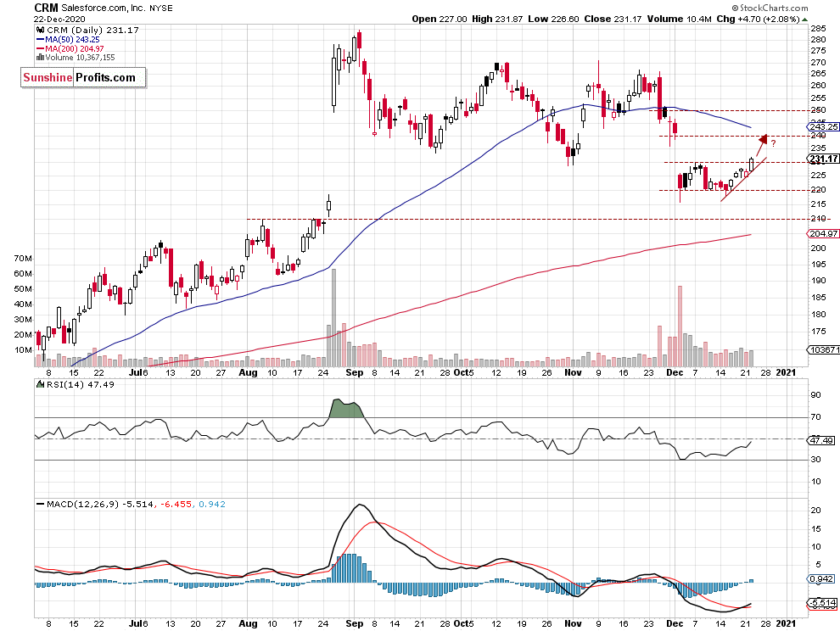Click the CRM ticker symbol in the title

tap(47, 8)
